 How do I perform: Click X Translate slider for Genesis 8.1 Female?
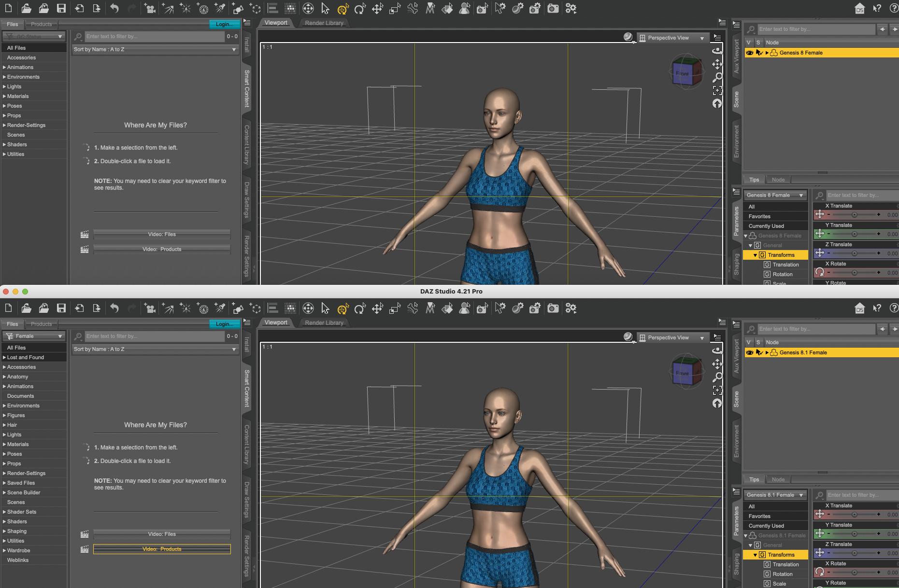coord(854,515)
